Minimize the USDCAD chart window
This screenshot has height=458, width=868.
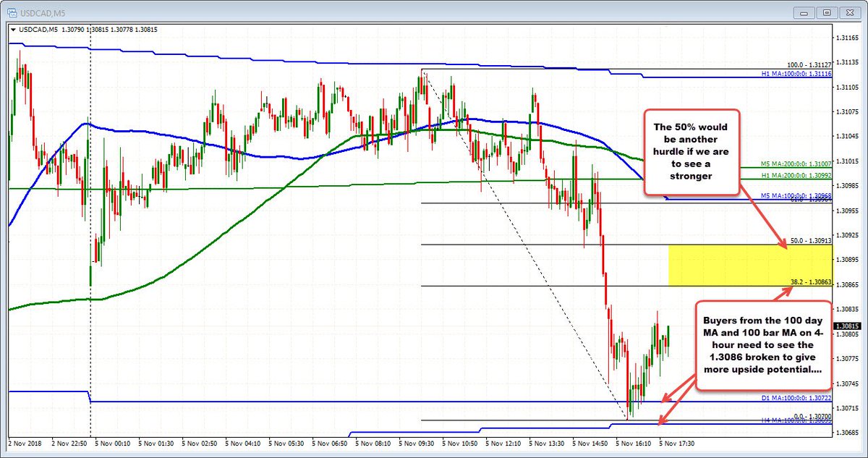[803, 12]
